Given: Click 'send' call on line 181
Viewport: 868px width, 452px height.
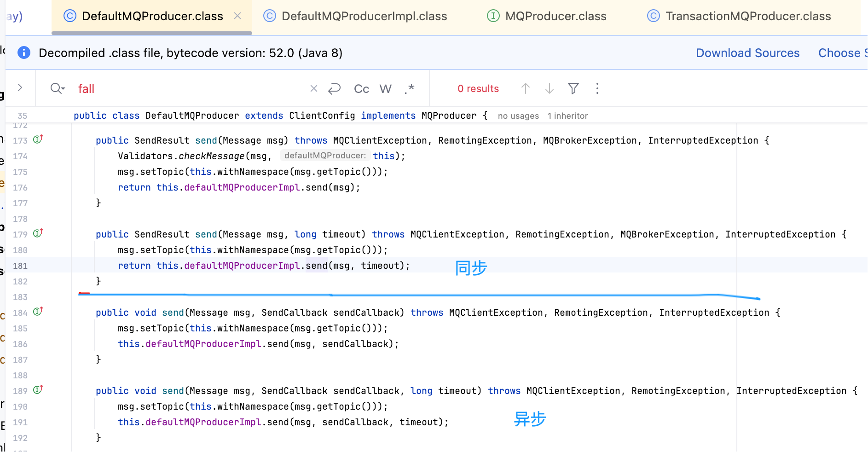Looking at the screenshot, I should pos(317,266).
